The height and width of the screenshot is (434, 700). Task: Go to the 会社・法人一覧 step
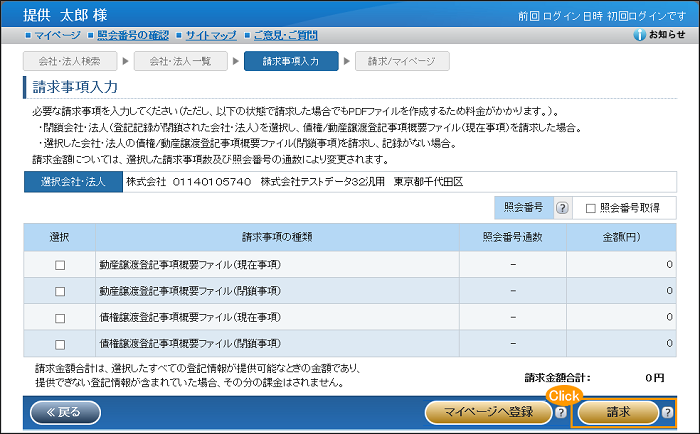point(180,61)
